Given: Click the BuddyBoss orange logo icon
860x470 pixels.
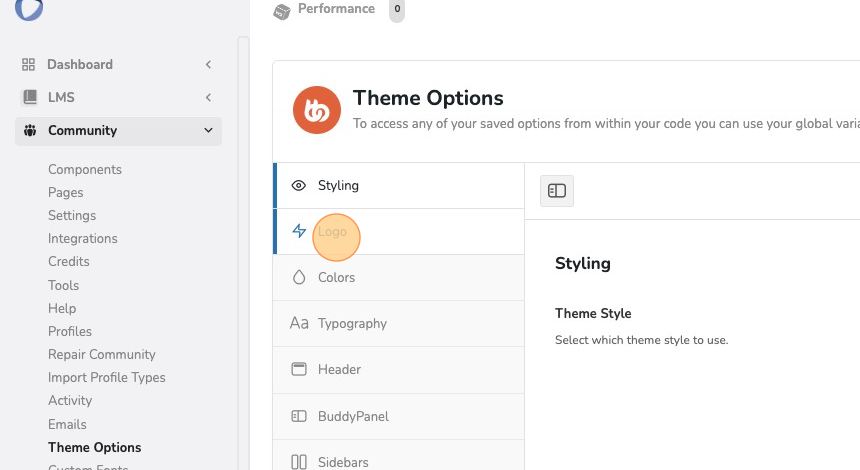Looking at the screenshot, I should (316, 110).
